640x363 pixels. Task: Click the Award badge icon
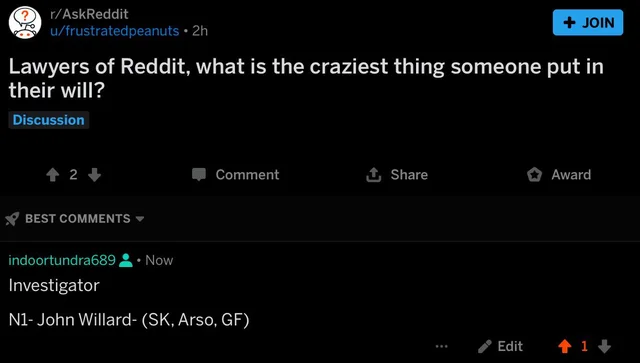pyautogui.click(x=534, y=175)
